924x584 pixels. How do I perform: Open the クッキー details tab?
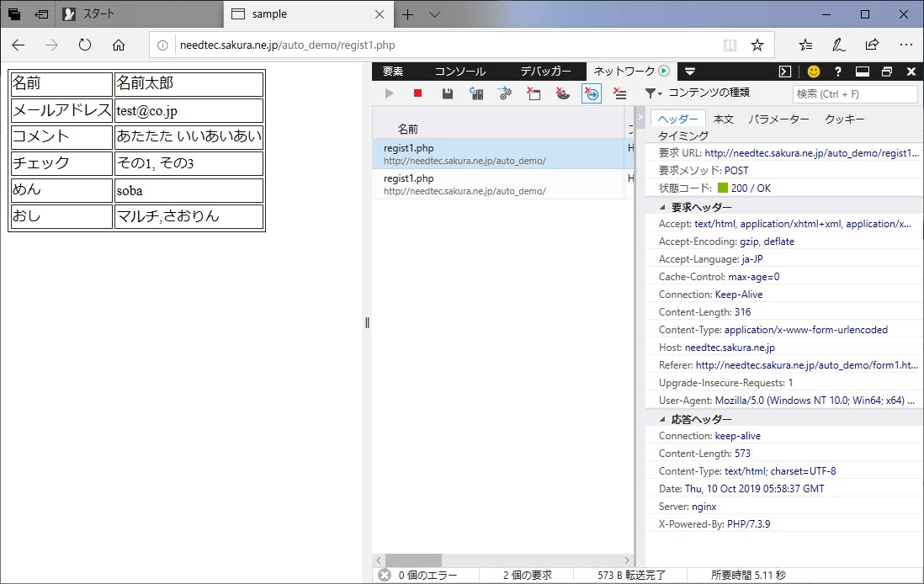(844, 119)
